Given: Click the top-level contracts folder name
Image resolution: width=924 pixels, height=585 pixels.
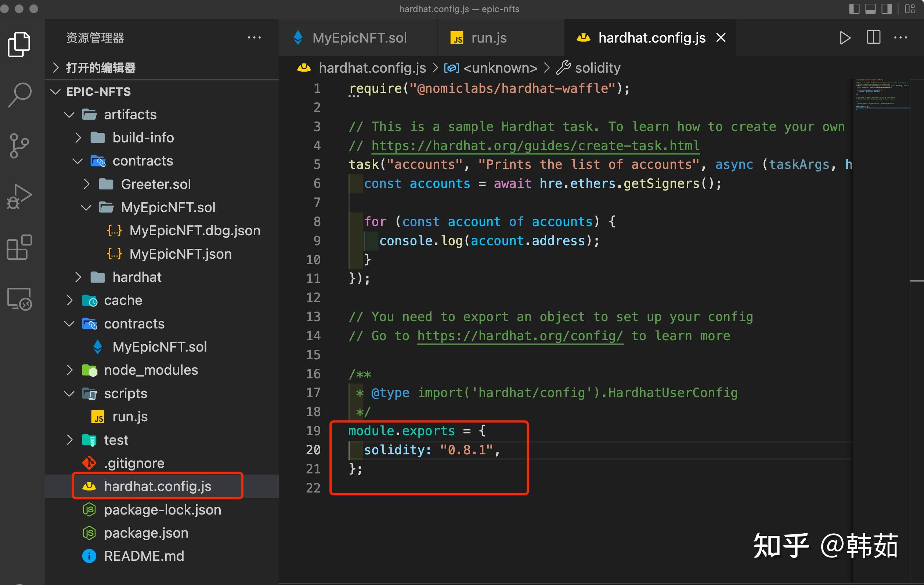Looking at the screenshot, I should point(134,324).
